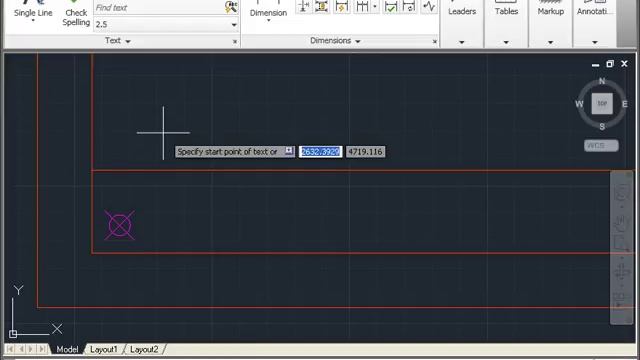Open the small arrow beside dimension space icon
This screenshot has width=640, height=360.
(x=375, y=6)
